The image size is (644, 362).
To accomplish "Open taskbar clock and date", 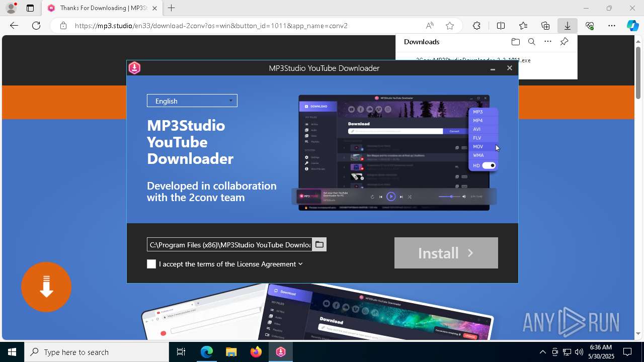I will pos(602,352).
